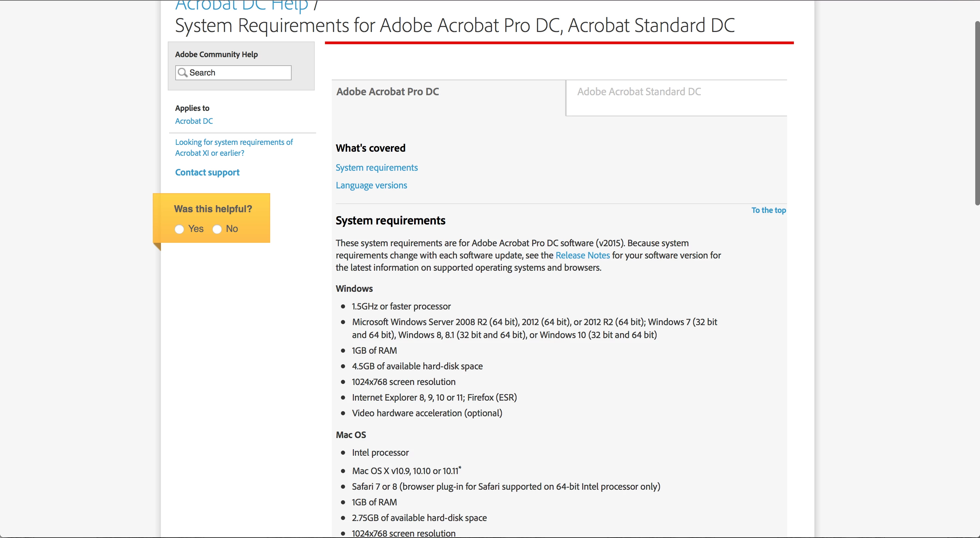The image size is (980, 538).
Task: Jump to Language versions section link
Action: [x=371, y=185]
